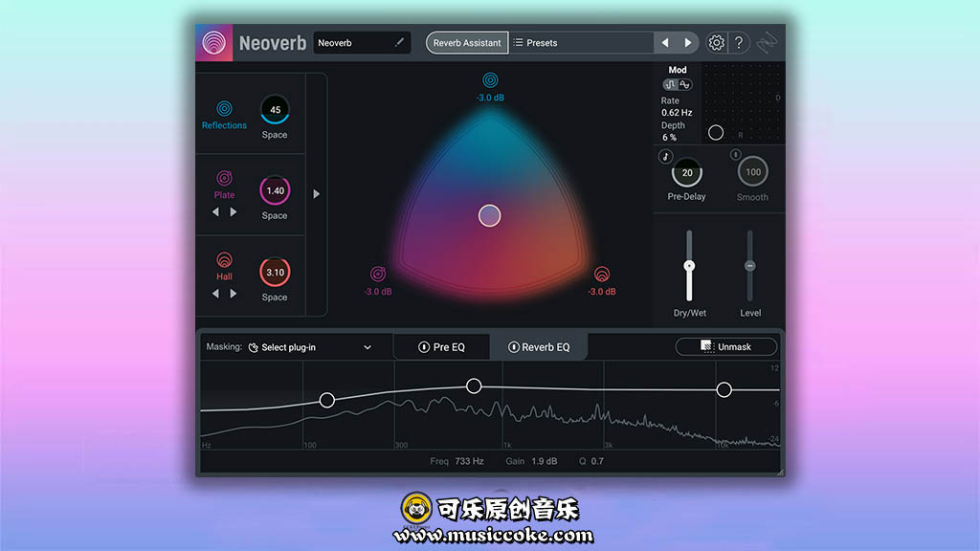Open the Reverb Assistant
The width and height of the screenshot is (980, 551).
point(467,42)
